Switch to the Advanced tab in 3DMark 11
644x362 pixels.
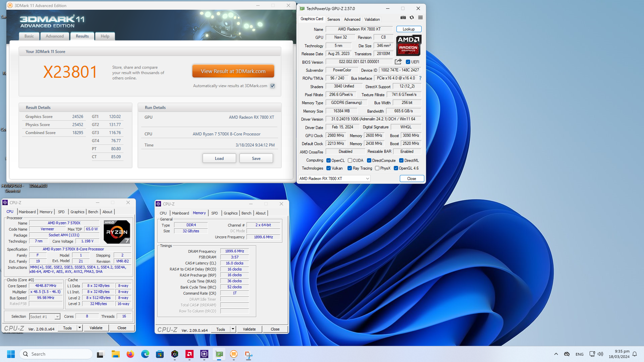[55, 36]
